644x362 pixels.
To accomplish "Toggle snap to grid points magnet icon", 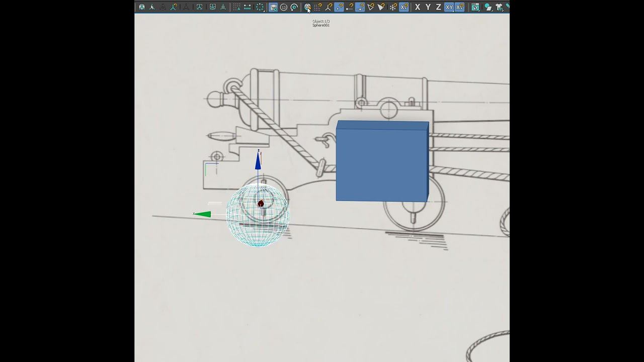I will click(318, 7).
